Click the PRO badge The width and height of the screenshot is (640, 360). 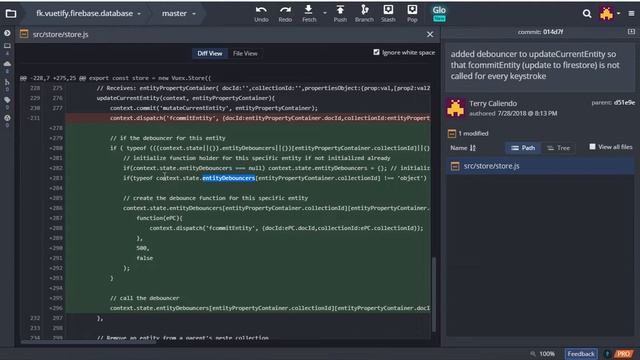tap(623, 354)
